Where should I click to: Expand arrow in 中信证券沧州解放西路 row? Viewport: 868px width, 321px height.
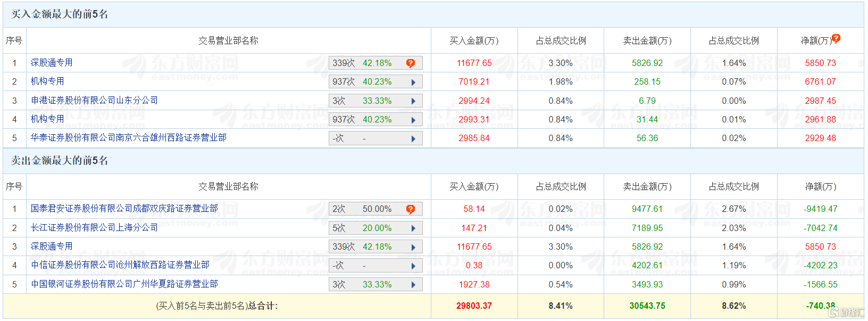point(413,266)
